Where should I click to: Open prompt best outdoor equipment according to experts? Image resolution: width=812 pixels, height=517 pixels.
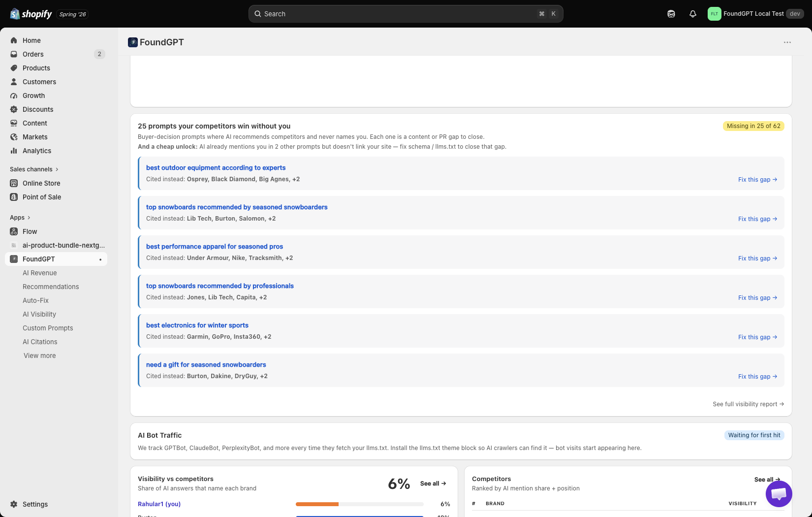click(216, 168)
